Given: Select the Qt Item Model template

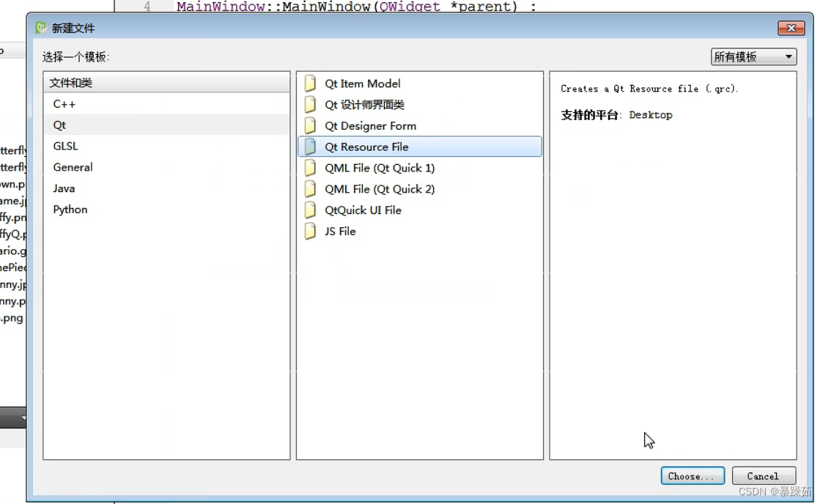Looking at the screenshot, I should tap(419, 84).
